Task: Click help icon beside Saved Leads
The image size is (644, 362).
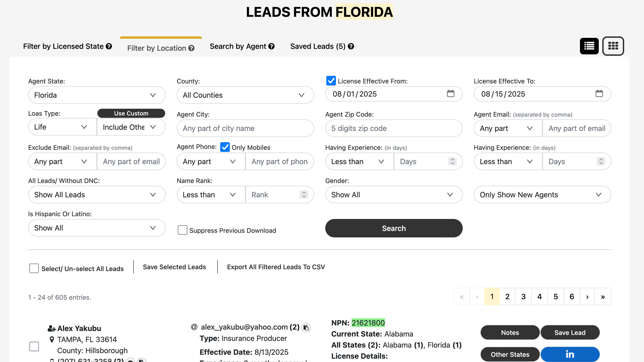Action: tap(351, 46)
